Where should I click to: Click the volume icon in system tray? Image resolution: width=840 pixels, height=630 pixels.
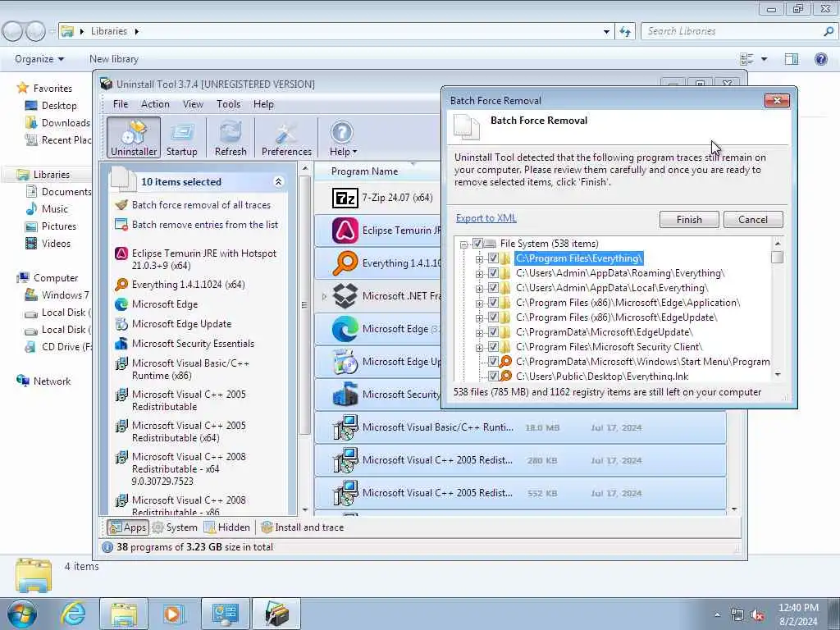(757, 615)
